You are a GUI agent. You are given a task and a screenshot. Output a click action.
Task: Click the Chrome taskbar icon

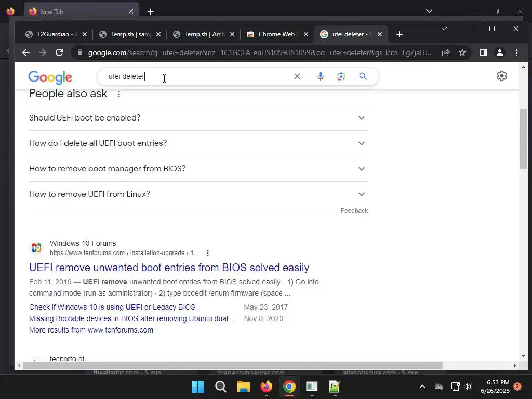coord(289,387)
